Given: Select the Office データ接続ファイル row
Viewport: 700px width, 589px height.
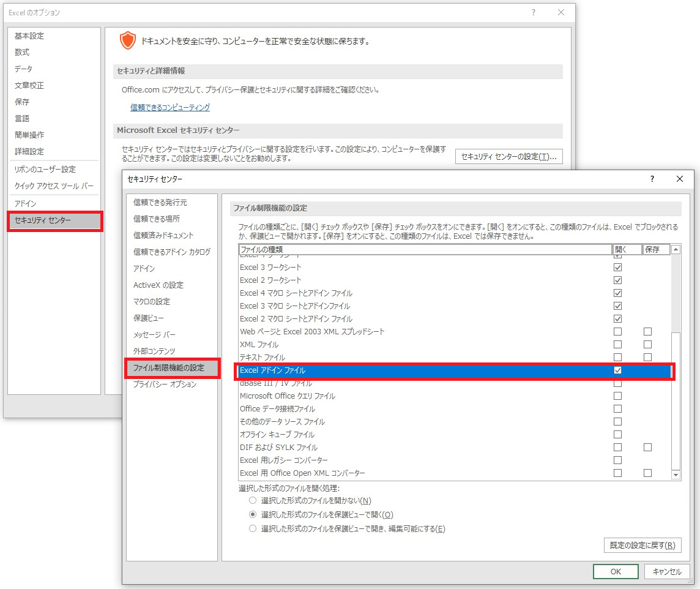Looking at the screenshot, I should pos(455,409).
